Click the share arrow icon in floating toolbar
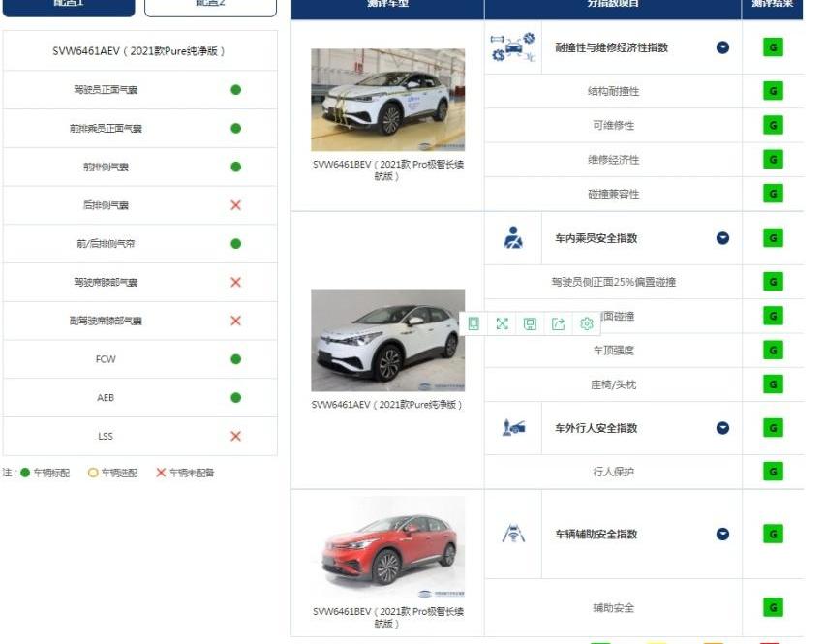The height and width of the screenshot is (644, 825). coord(559,323)
